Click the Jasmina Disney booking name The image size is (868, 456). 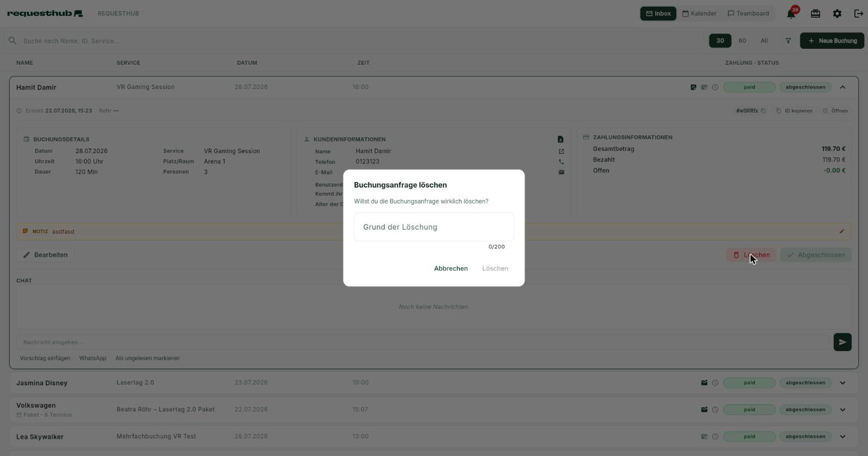pos(42,383)
